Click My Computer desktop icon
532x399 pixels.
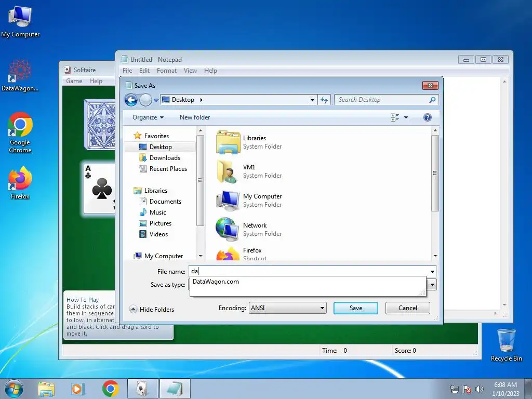(x=20, y=22)
